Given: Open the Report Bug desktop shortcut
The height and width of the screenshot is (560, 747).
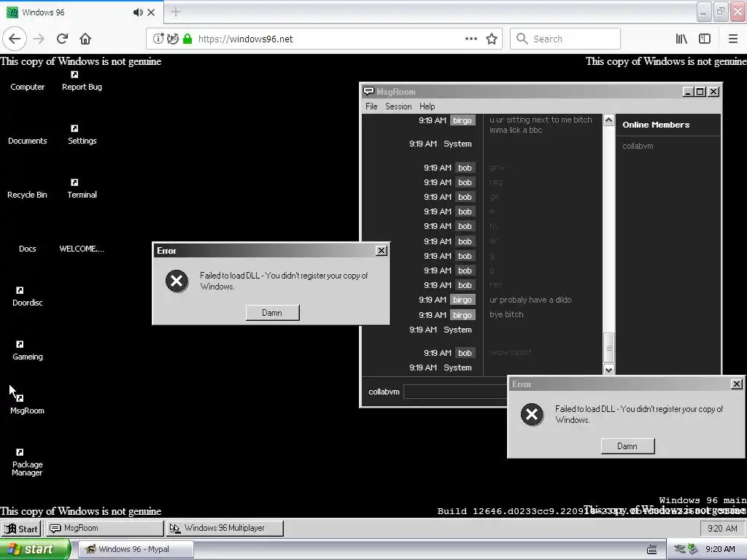Looking at the screenshot, I should (82, 81).
